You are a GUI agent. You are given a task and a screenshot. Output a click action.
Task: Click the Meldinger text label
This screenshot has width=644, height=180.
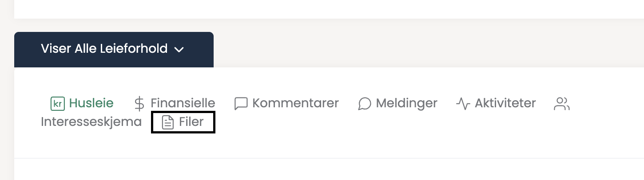point(406,103)
